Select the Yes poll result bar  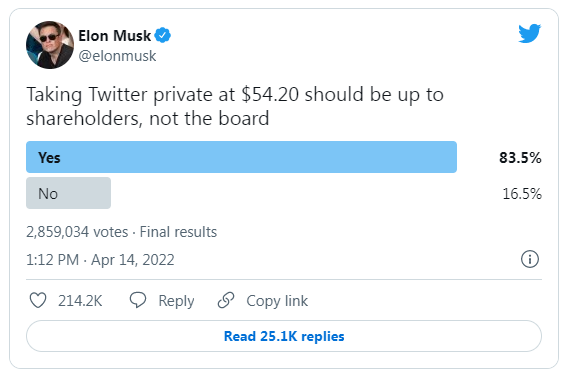pyautogui.click(x=241, y=157)
